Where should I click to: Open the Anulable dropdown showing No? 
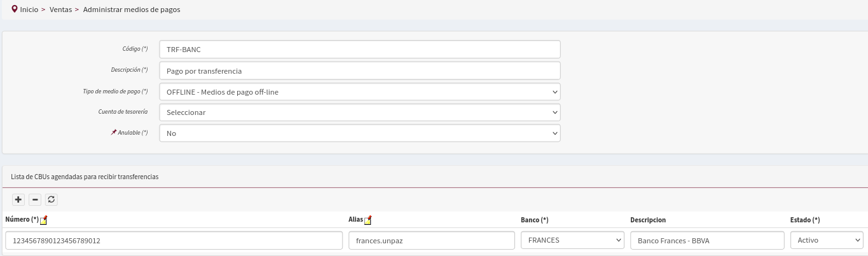coord(360,133)
